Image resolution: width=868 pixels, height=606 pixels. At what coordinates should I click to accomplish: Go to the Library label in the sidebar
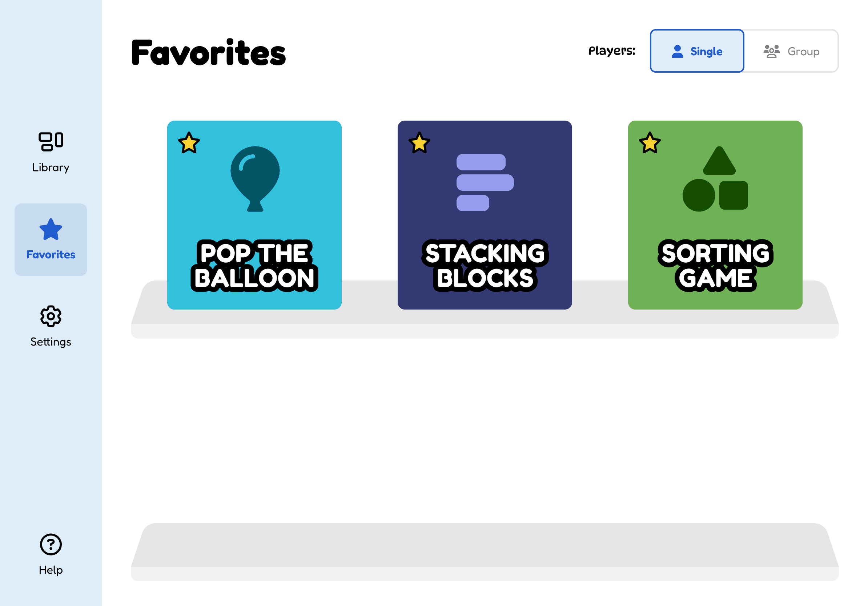click(51, 167)
